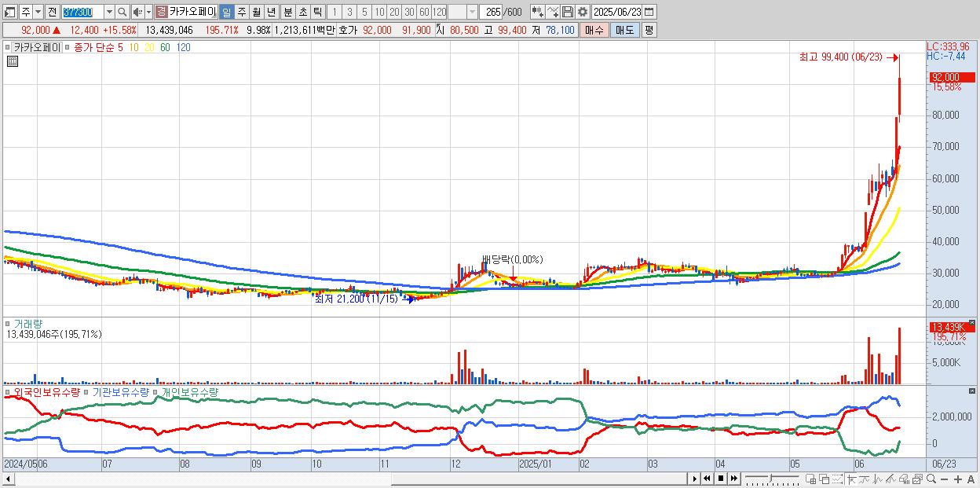Select the 주 weekly chart period
Image resolution: width=980 pixels, height=488 pixels.
(241, 12)
